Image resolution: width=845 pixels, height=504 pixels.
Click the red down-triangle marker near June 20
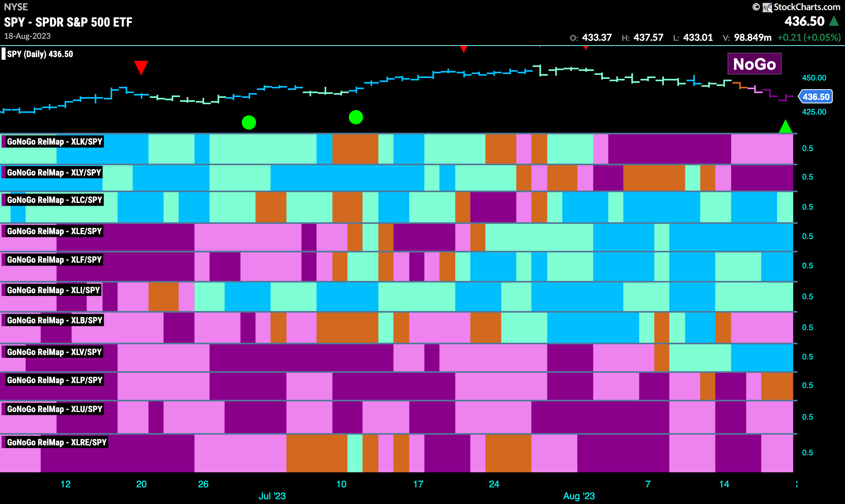(x=141, y=67)
